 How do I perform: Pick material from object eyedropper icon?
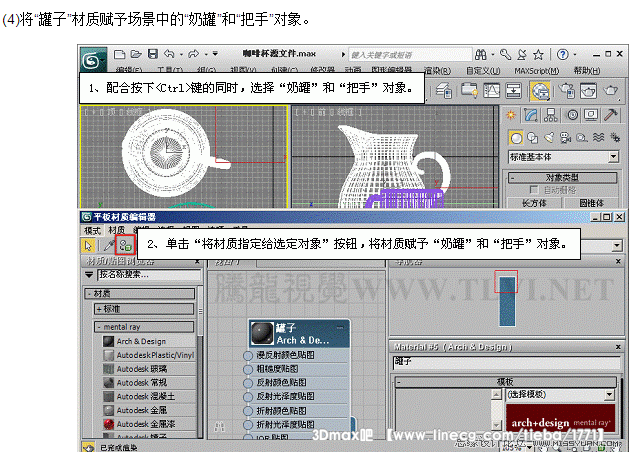click(109, 245)
